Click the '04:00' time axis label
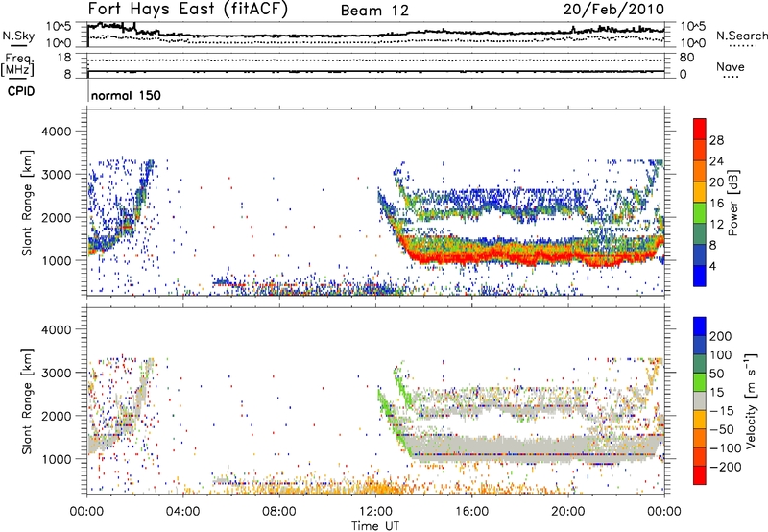The image size is (768, 532). 182,512
